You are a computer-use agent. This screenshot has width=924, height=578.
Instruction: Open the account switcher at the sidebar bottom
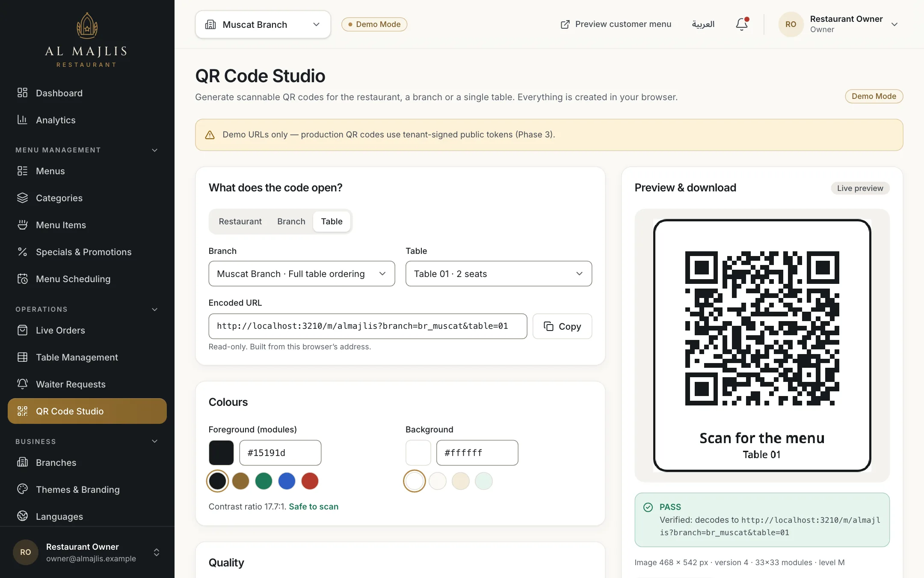click(x=87, y=552)
